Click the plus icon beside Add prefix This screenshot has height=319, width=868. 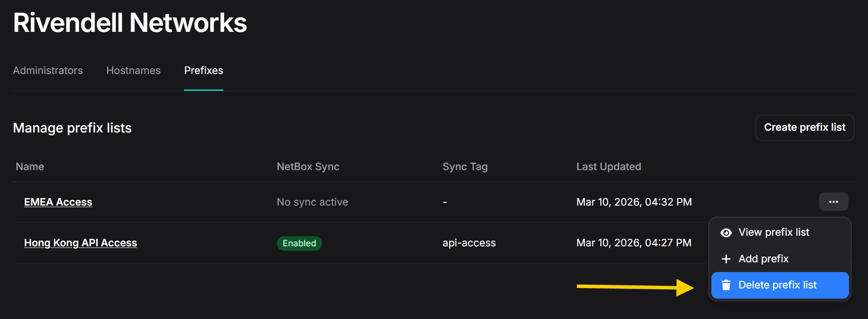point(726,259)
